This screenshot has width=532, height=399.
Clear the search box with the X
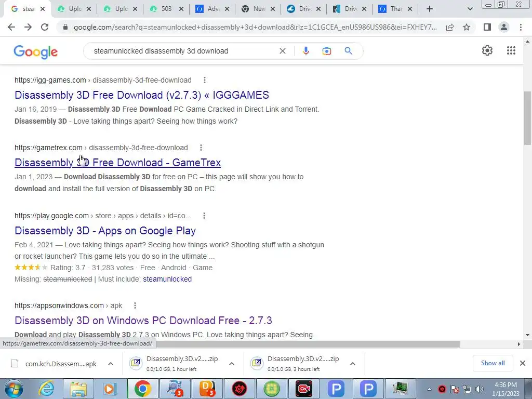click(282, 51)
